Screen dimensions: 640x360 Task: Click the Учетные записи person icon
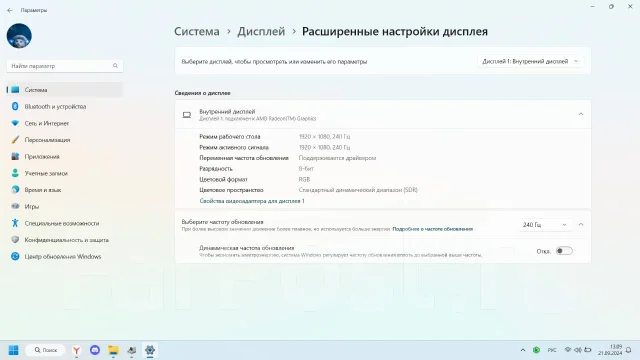coord(16,173)
